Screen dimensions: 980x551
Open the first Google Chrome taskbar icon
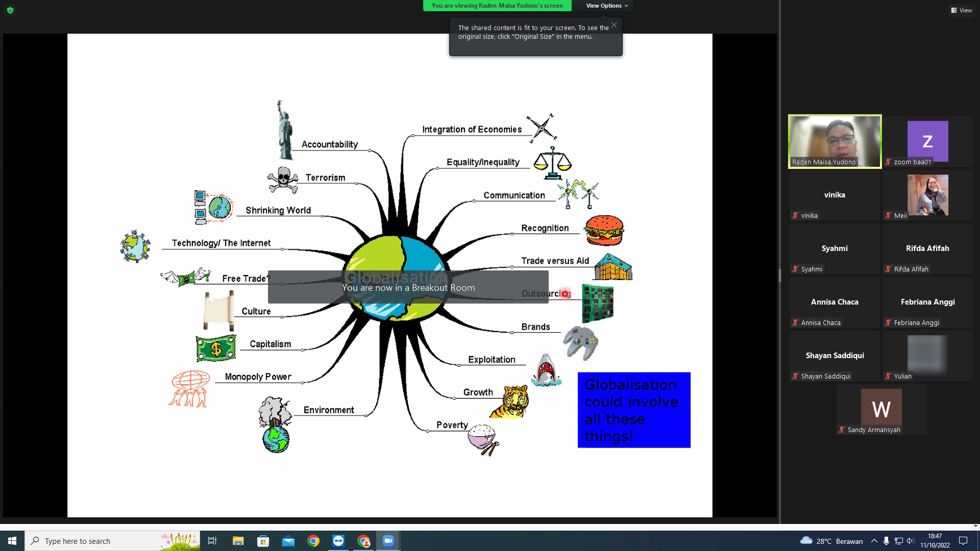coord(313,541)
